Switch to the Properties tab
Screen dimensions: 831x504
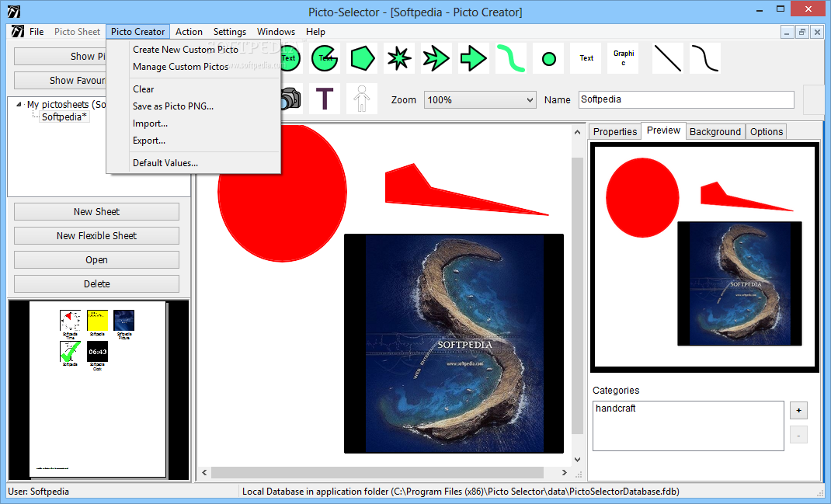(x=615, y=131)
